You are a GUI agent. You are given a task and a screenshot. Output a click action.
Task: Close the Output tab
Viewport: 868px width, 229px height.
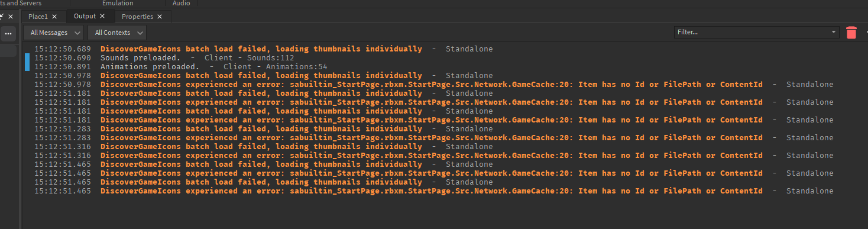pos(102,17)
